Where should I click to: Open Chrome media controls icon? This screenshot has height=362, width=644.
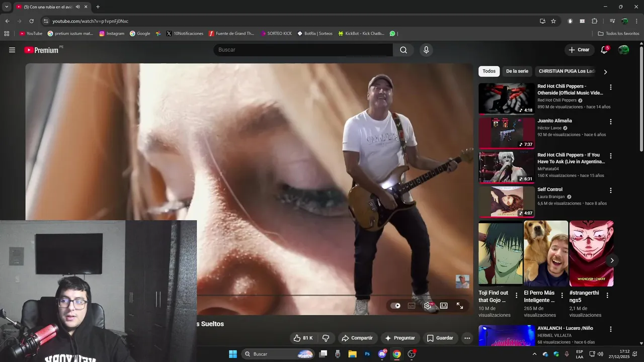click(612, 21)
